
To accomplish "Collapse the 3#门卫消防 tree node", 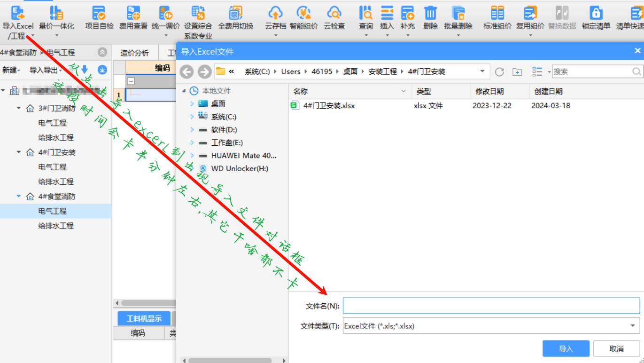I will (19, 108).
